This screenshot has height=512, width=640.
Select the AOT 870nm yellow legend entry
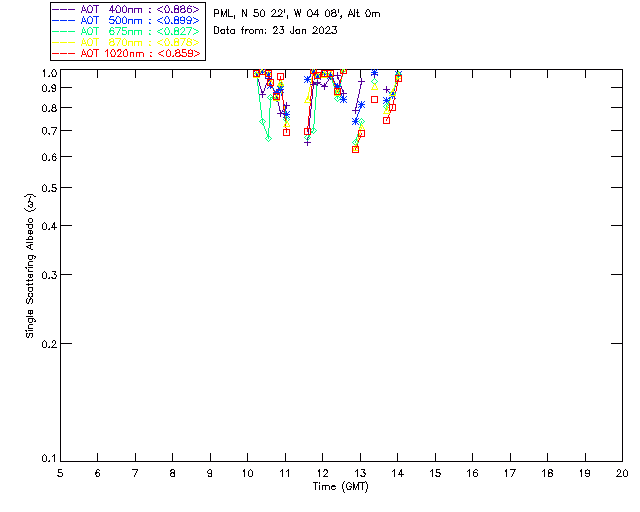[126, 42]
